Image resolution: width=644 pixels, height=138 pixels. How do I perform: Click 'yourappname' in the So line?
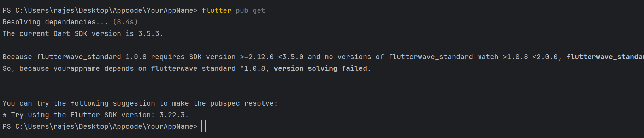coord(77,69)
